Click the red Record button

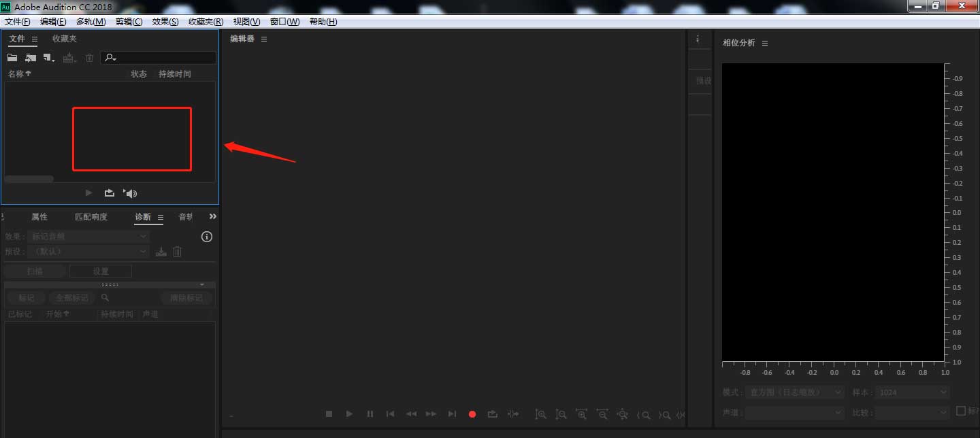pos(472,414)
